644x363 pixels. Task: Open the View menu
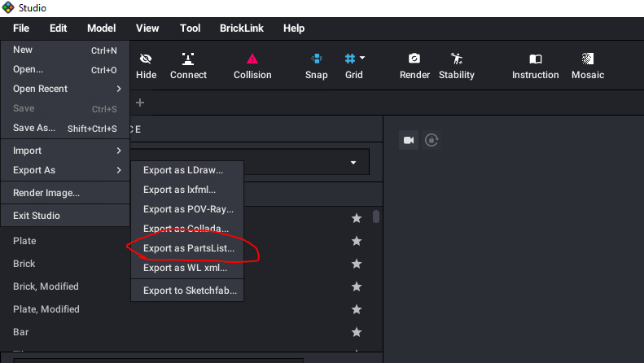[147, 28]
